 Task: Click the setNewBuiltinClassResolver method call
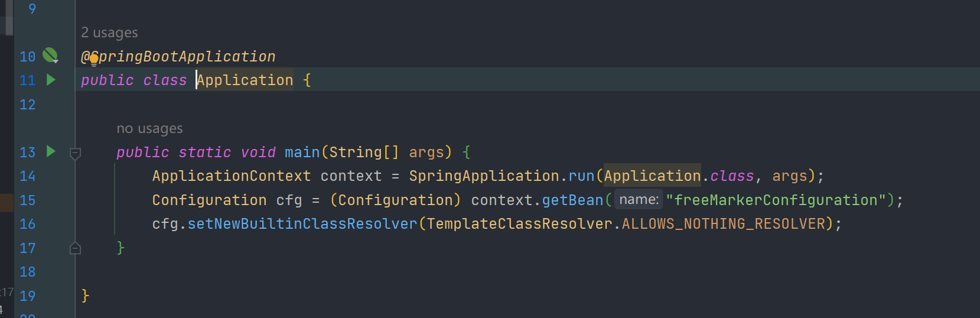pyautogui.click(x=302, y=224)
